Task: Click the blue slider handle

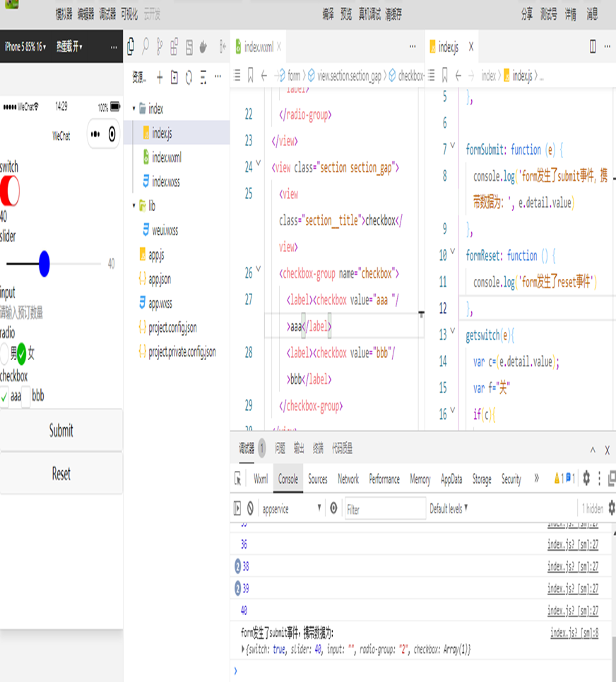Action: pyautogui.click(x=44, y=263)
